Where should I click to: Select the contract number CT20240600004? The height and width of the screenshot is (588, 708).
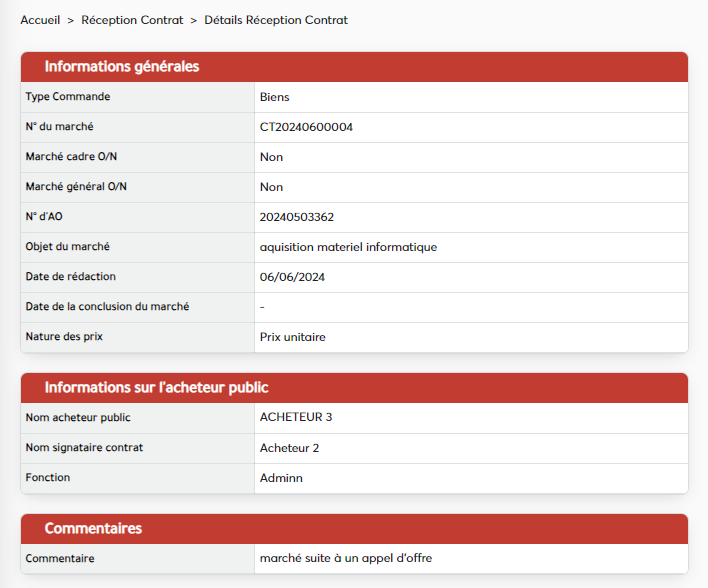306,127
